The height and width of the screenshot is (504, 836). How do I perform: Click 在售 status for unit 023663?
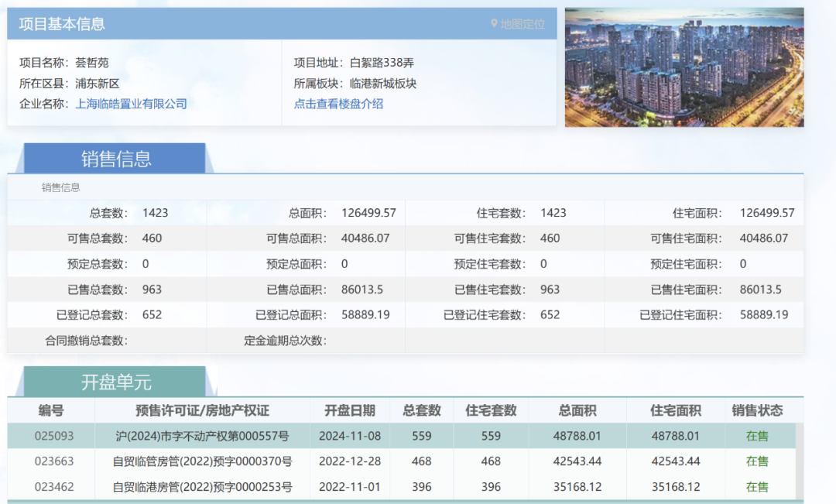[x=757, y=461]
